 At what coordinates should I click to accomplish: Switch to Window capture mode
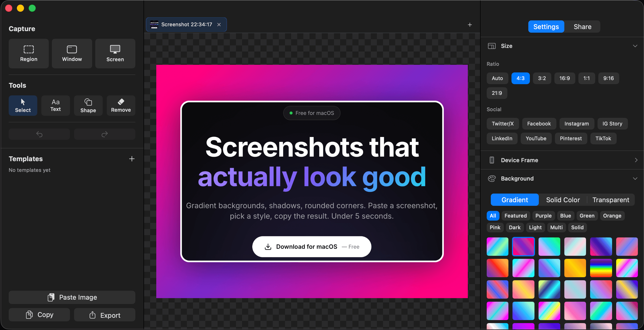coord(72,53)
